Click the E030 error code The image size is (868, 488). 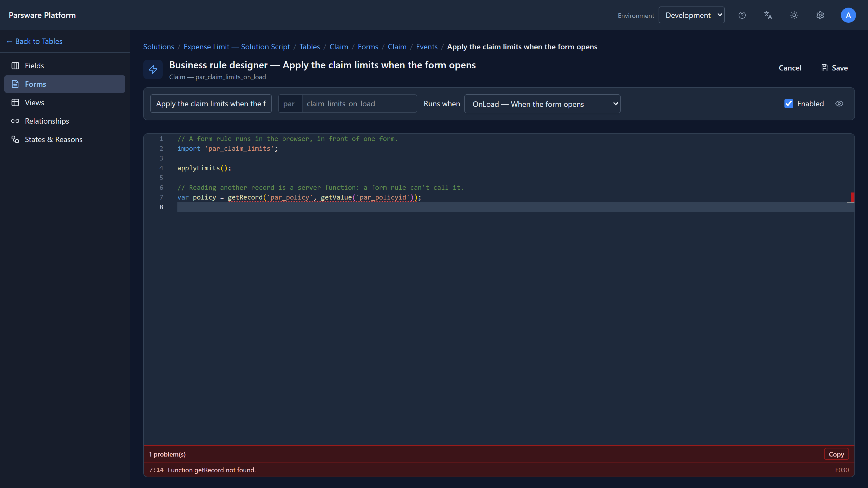click(842, 470)
